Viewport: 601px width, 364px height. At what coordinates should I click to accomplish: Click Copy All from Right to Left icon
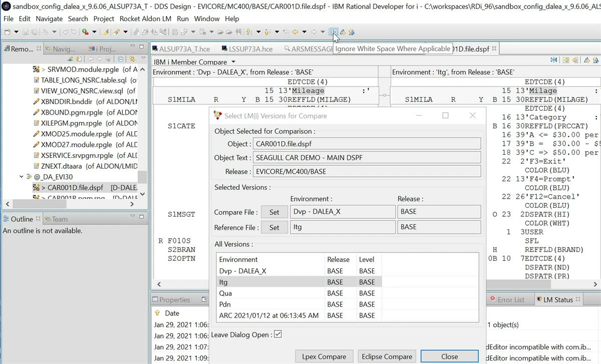575,60
